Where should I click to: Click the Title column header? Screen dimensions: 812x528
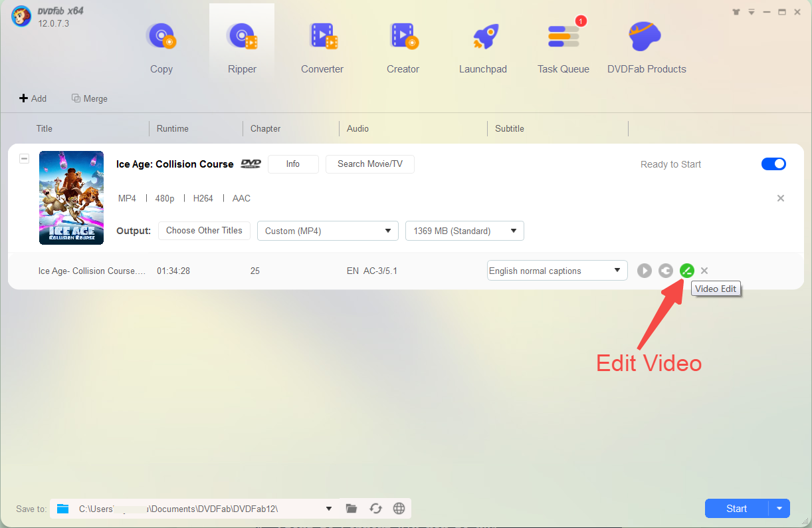click(45, 128)
